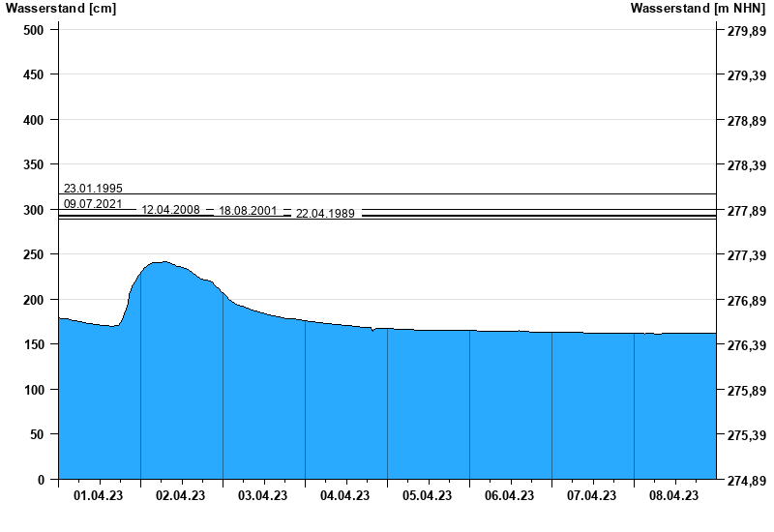Click the 500 tick on the left axis
Screen dimensions: 774x532
[x=34, y=30]
